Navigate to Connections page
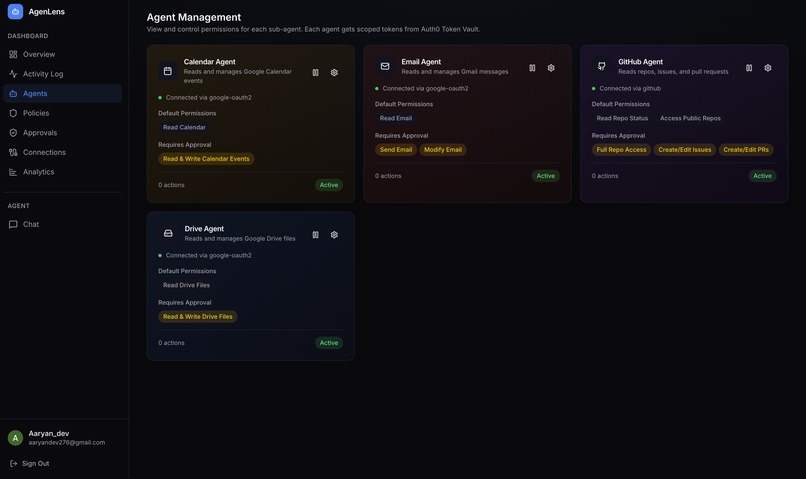This screenshot has height=479, width=806. (62, 152)
